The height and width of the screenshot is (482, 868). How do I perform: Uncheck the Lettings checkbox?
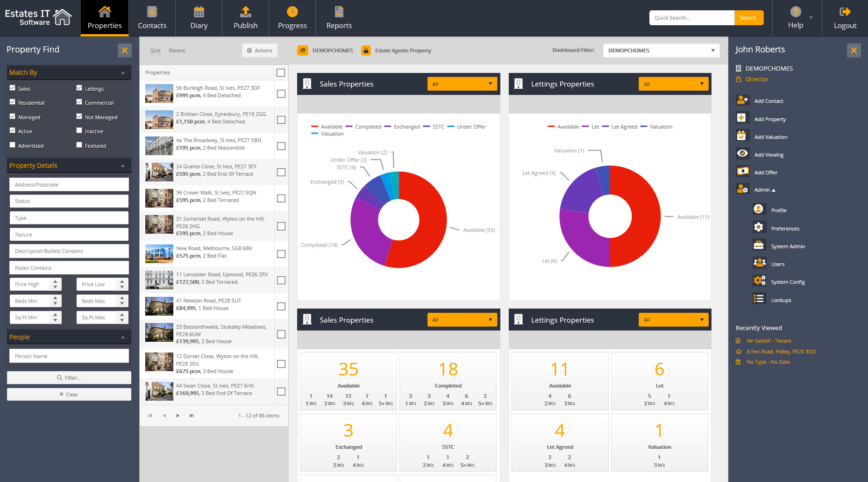click(x=79, y=88)
